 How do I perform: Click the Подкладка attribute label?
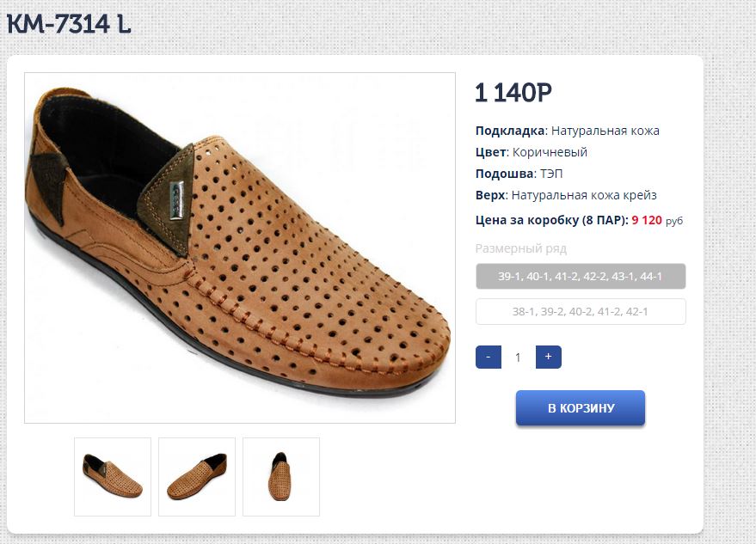coord(510,131)
